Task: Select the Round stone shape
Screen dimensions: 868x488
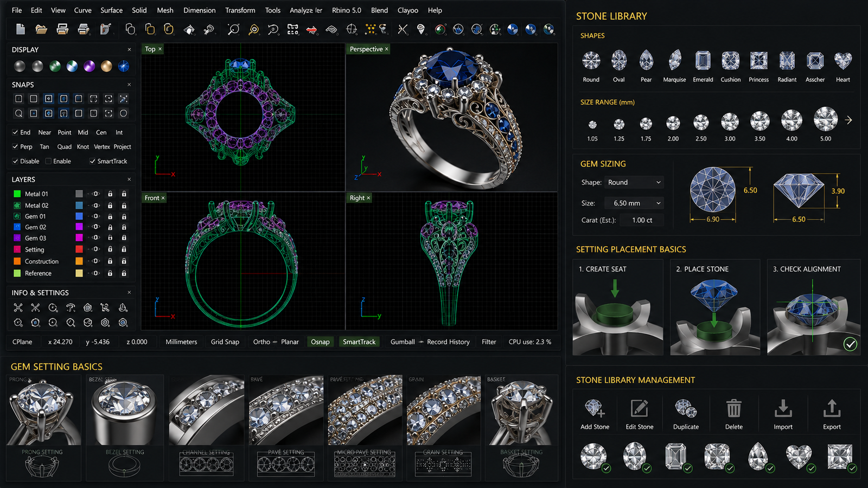Action: tap(591, 61)
